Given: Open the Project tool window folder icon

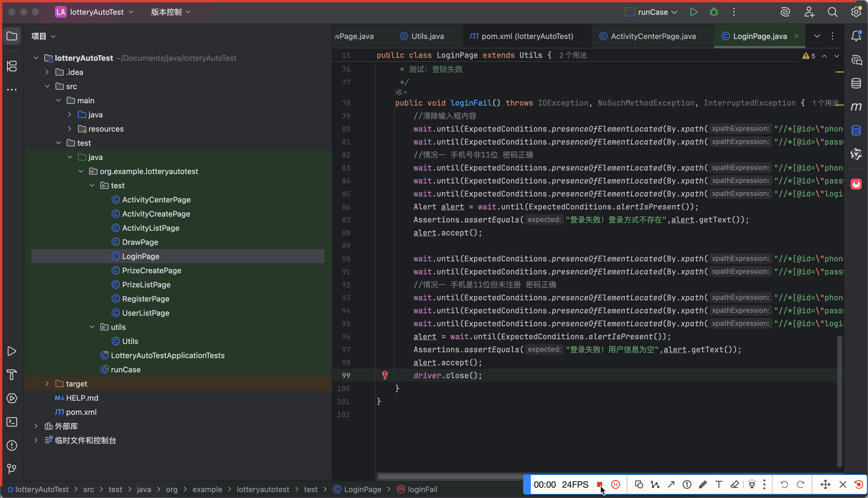Looking at the screenshot, I should tap(12, 36).
